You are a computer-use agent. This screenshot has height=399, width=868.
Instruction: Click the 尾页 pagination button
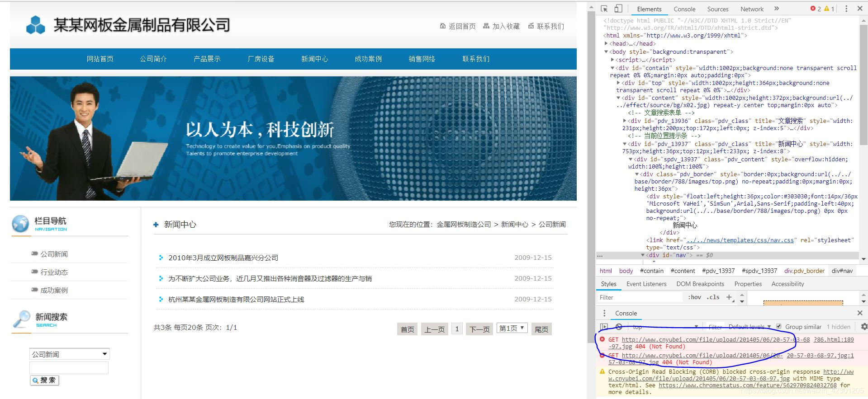[541, 329]
